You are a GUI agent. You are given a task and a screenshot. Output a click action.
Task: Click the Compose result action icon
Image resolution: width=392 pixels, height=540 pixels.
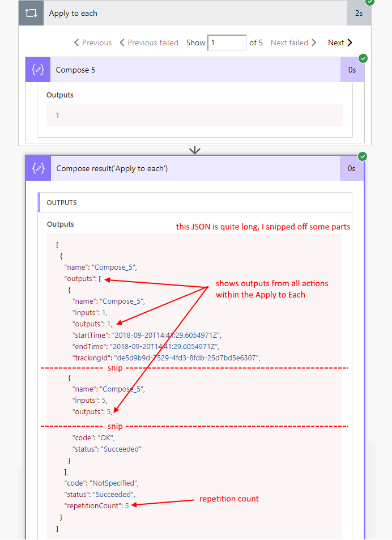coord(38,168)
